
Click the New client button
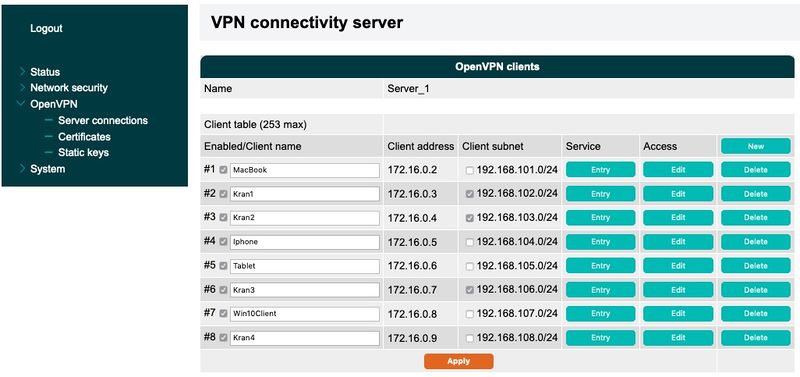(756, 146)
